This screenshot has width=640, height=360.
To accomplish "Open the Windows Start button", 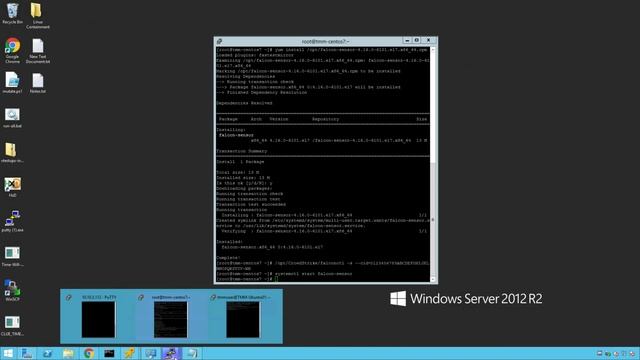I will tap(8, 353).
